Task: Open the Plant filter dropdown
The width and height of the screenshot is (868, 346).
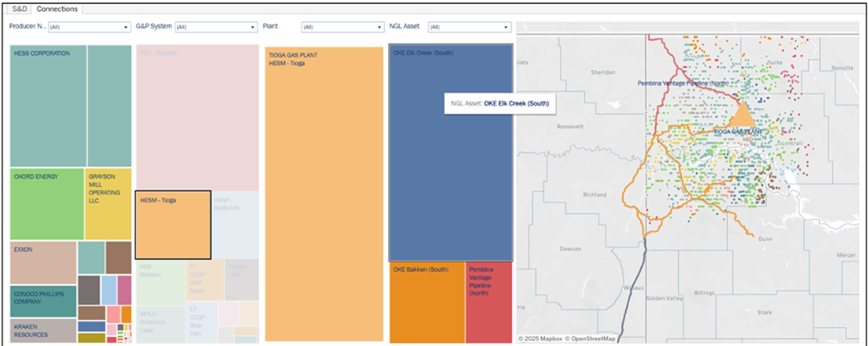Action: (x=343, y=26)
